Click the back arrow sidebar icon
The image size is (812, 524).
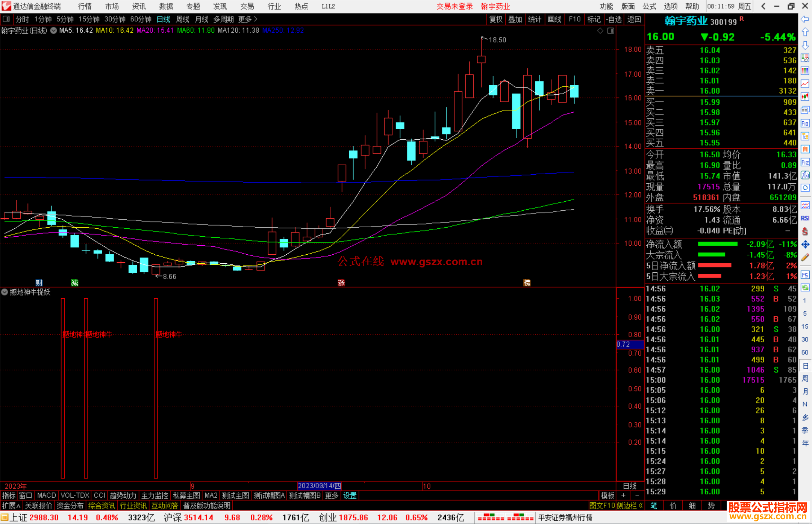pos(805,19)
